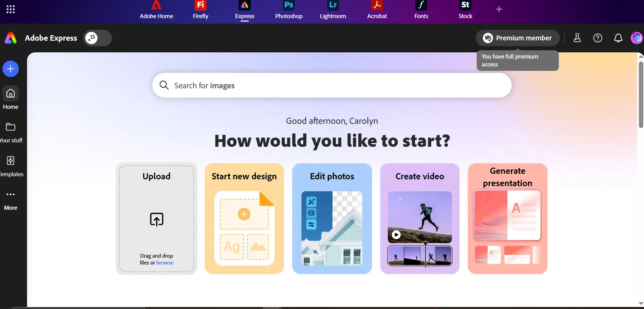Click the video timeline filmstrip in Create video
Viewport: 644px width, 309px height.
[x=420, y=256]
